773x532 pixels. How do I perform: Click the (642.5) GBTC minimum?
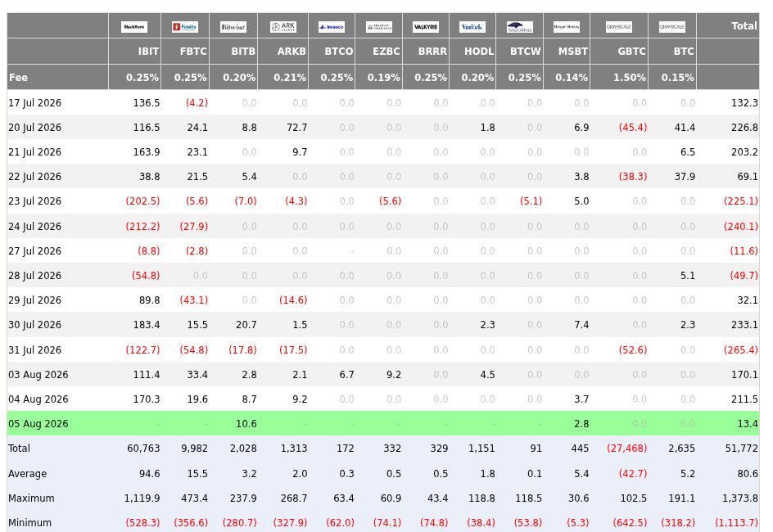[x=630, y=523]
